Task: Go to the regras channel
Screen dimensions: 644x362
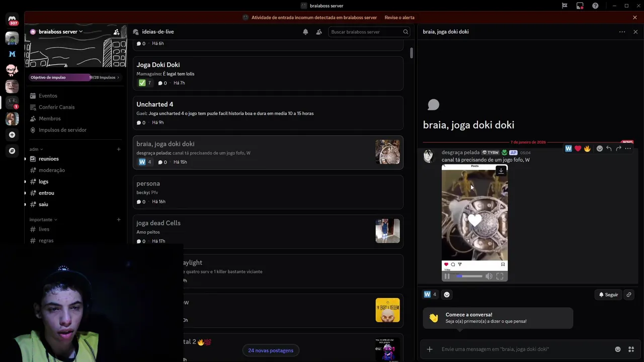Action: point(75,240)
